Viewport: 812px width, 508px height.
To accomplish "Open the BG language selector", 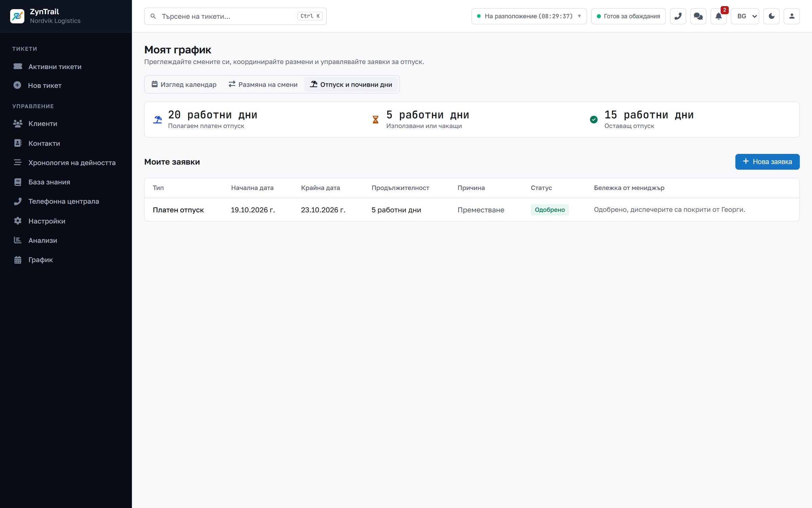I will (x=745, y=16).
